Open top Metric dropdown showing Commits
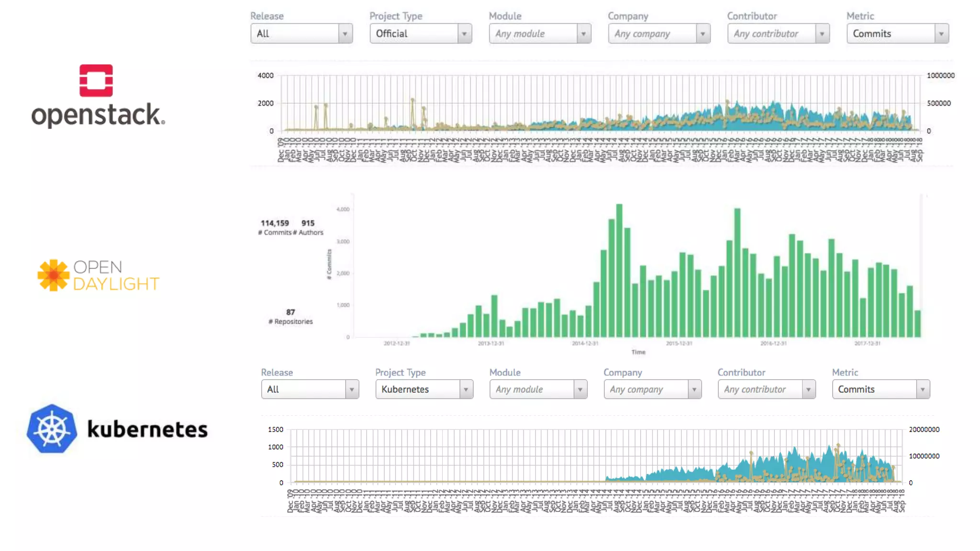This screenshot has height=551, width=980. [897, 33]
